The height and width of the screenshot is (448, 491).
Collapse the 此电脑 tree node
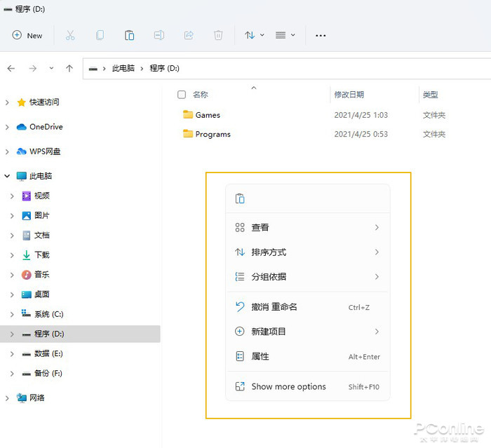pyautogui.click(x=7, y=176)
